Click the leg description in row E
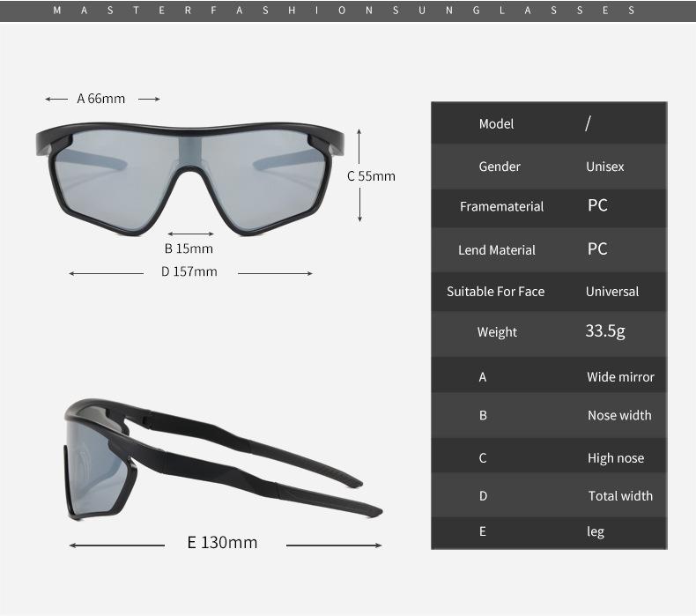Viewport: 696px width, 616px height. coord(596,531)
